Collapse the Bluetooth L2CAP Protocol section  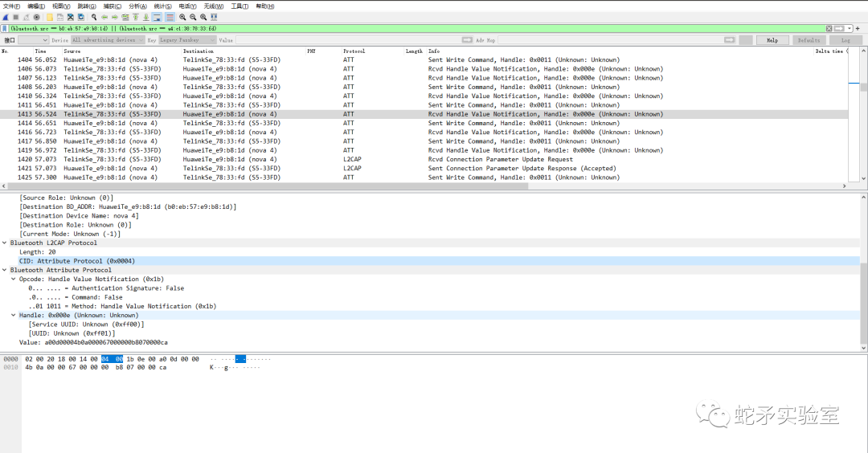5,243
